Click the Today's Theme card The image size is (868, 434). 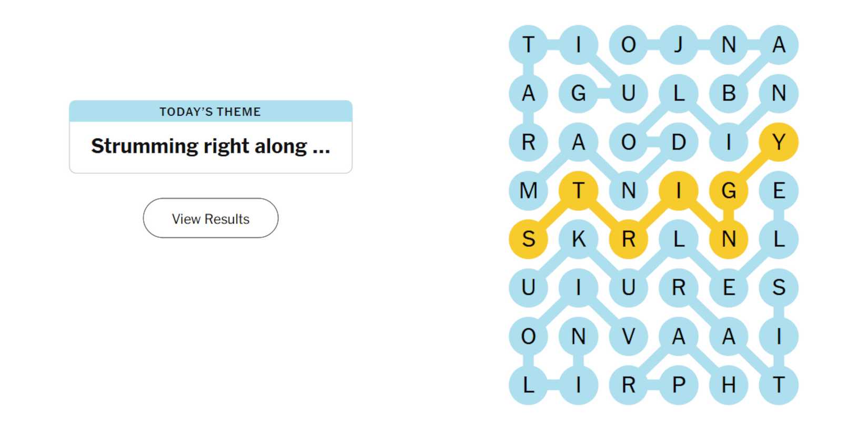[210, 136]
